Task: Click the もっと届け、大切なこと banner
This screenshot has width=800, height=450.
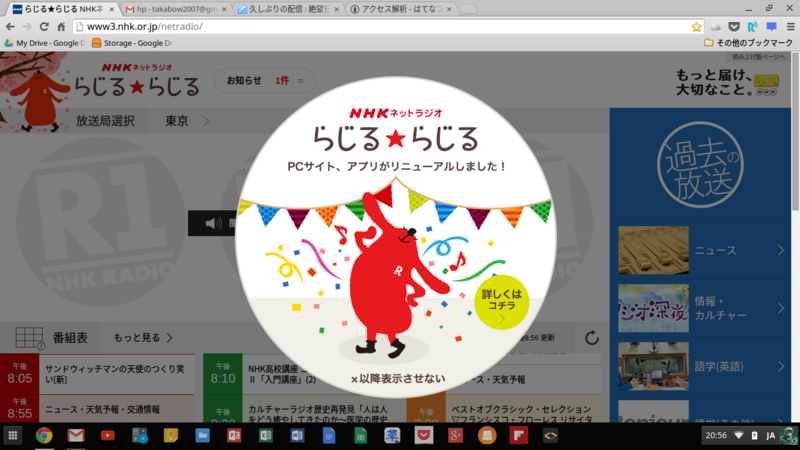Action: point(727,83)
